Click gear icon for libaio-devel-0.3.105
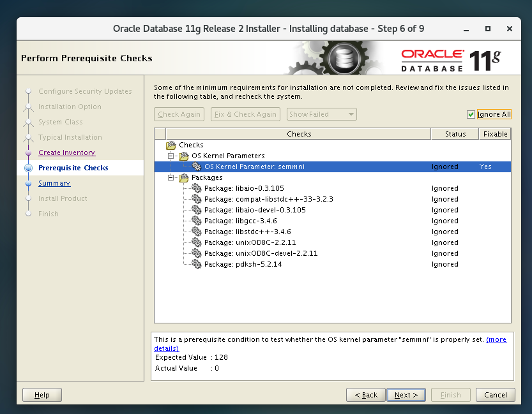532x414 pixels. (x=197, y=210)
